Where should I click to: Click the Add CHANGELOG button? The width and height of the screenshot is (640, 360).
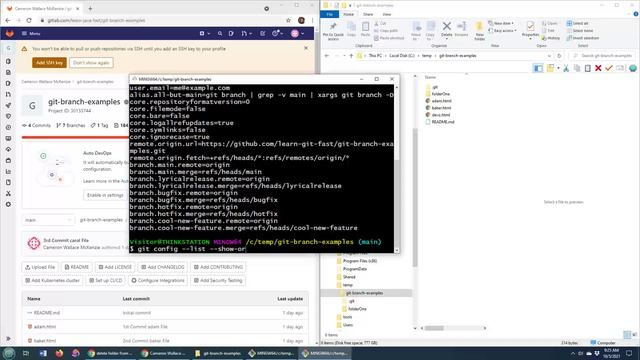(x=163, y=267)
